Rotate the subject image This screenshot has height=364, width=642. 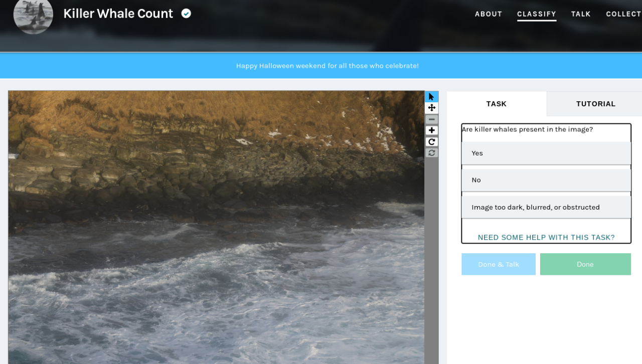click(431, 142)
